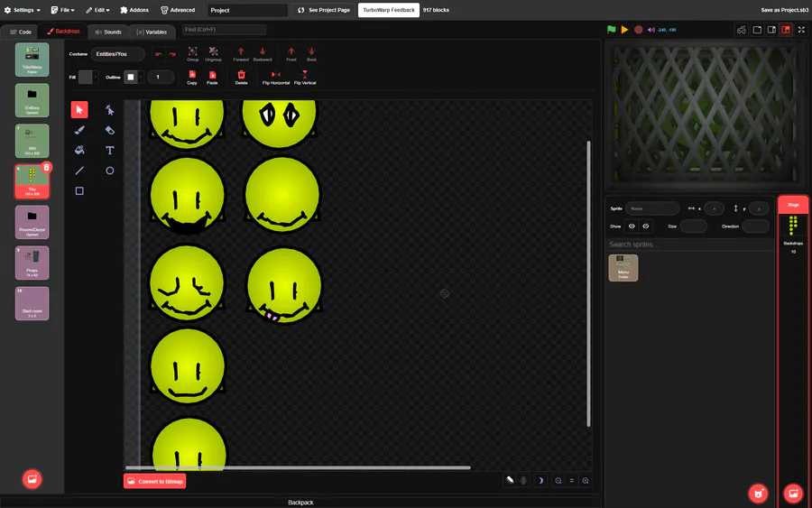Image resolution: width=812 pixels, height=508 pixels.
Task: Hide the sprite using crossed-eye icon
Action: click(646, 226)
